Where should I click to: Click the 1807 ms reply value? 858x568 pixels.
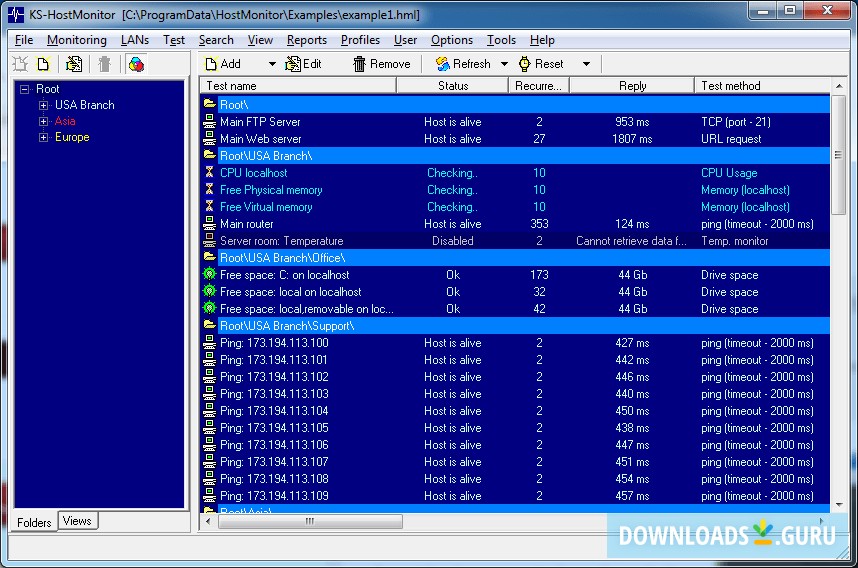click(632, 139)
